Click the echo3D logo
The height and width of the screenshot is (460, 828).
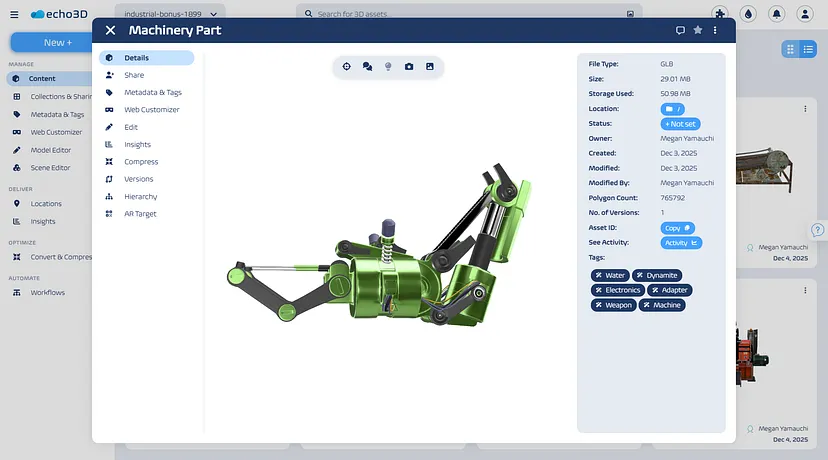pos(59,14)
